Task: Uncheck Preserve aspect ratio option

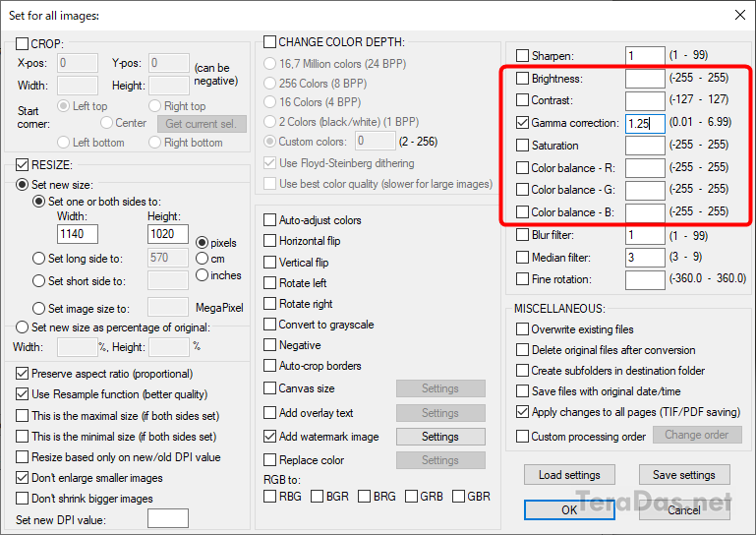Action: 23,374
